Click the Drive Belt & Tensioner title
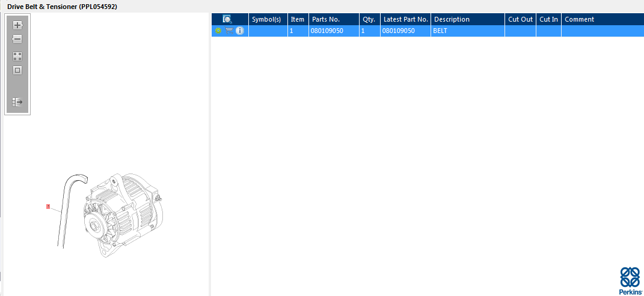The image size is (644, 296). [x=62, y=7]
